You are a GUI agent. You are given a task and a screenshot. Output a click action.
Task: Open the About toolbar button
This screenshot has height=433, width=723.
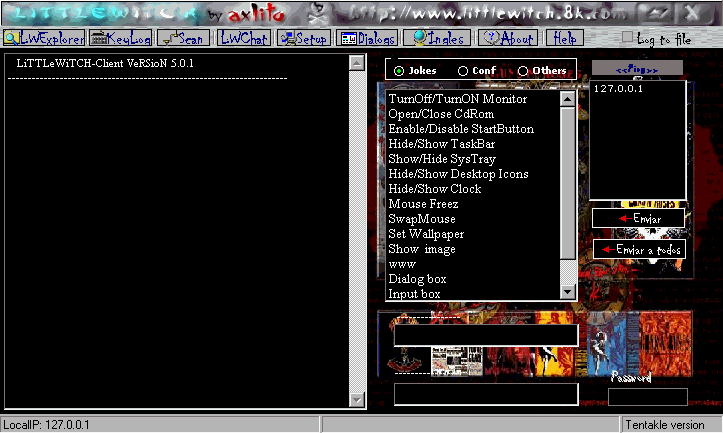[x=508, y=38]
